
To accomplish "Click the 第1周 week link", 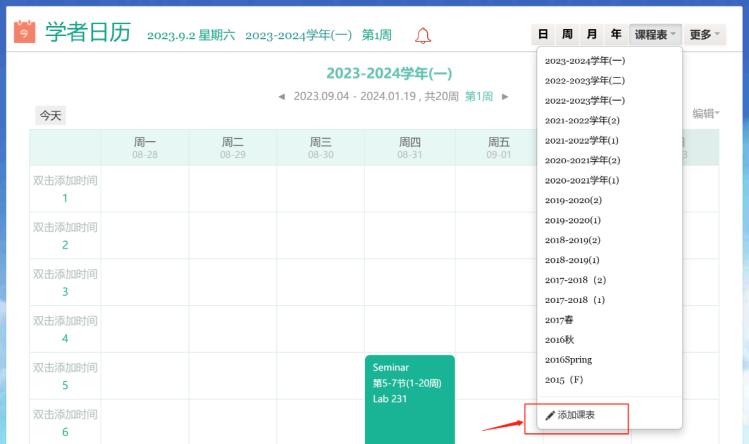I will point(478,96).
